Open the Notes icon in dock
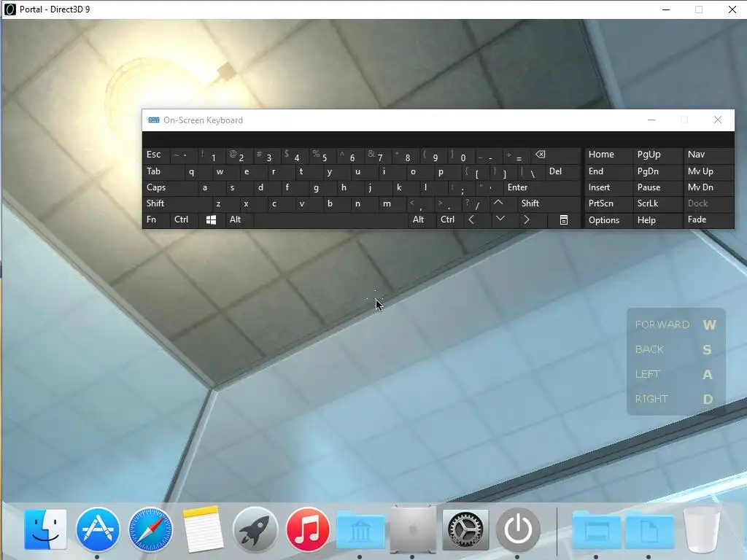Screen dimensions: 747x560 coord(203,529)
